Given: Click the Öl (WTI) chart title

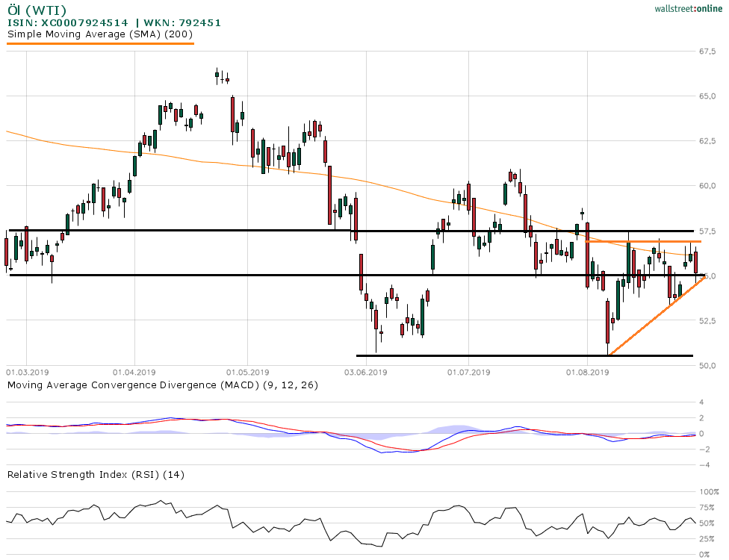Looking at the screenshot, I should [x=37, y=10].
